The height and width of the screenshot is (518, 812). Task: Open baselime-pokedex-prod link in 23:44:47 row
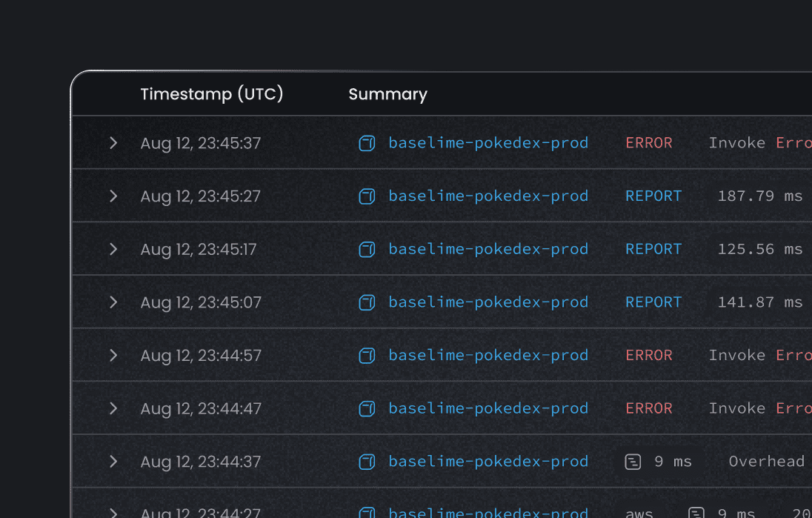488,408
